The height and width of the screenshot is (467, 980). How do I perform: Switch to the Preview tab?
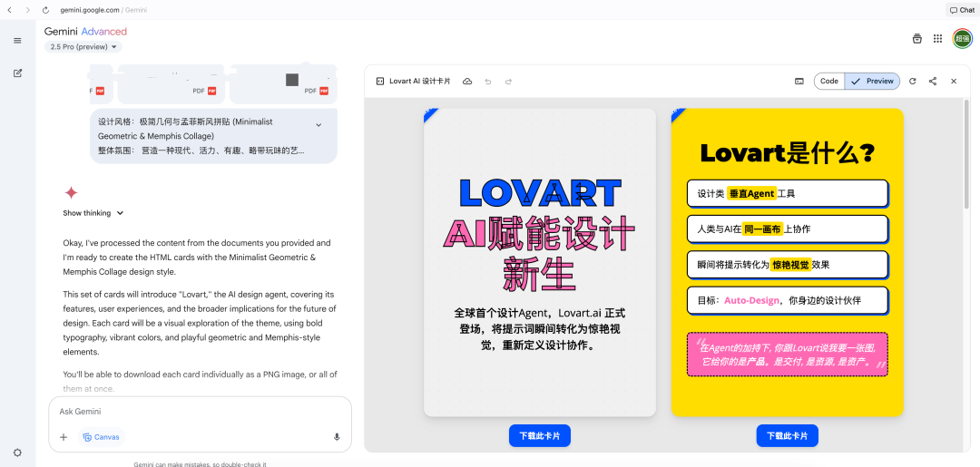(x=873, y=82)
